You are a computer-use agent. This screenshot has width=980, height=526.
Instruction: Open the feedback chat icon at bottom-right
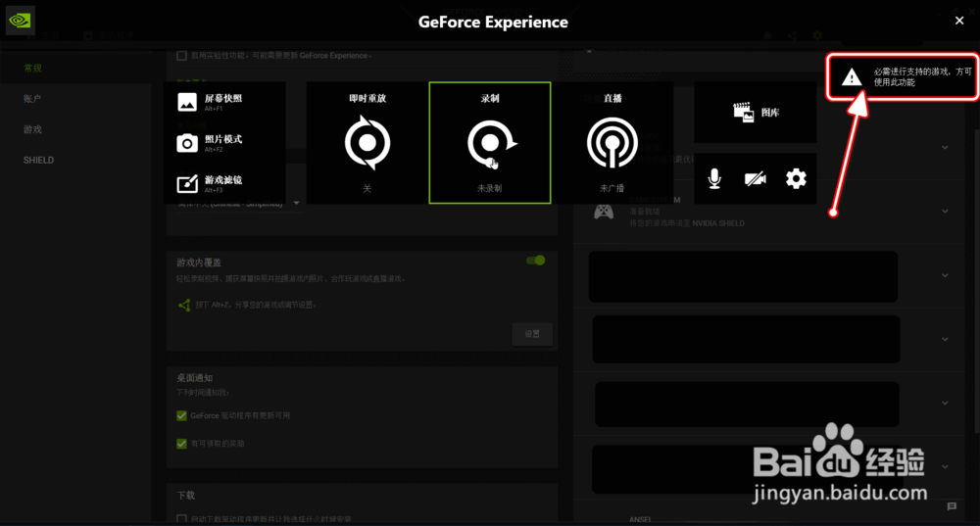coord(952,506)
